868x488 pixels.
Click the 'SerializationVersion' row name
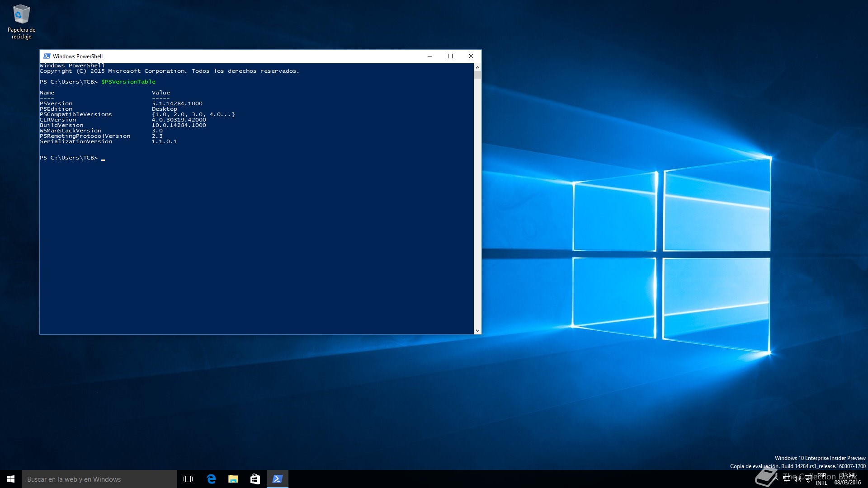76,141
